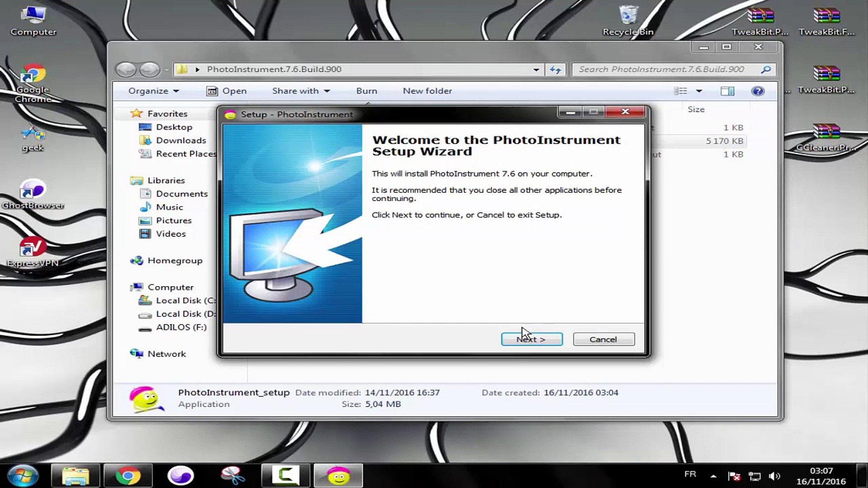868x488 pixels.
Task: Open the ExpressVPN desktop shortcut
Action: (33, 252)
